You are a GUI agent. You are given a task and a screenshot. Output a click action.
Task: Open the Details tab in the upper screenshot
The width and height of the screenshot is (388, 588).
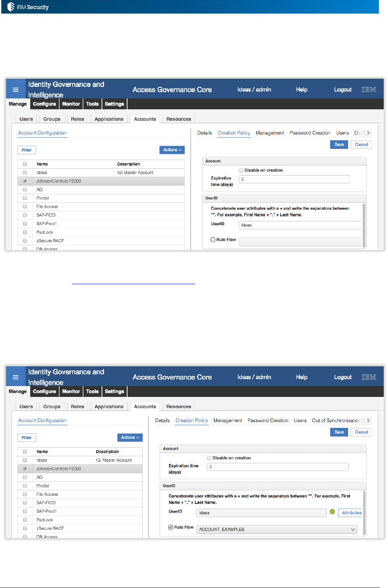point(205,133)
